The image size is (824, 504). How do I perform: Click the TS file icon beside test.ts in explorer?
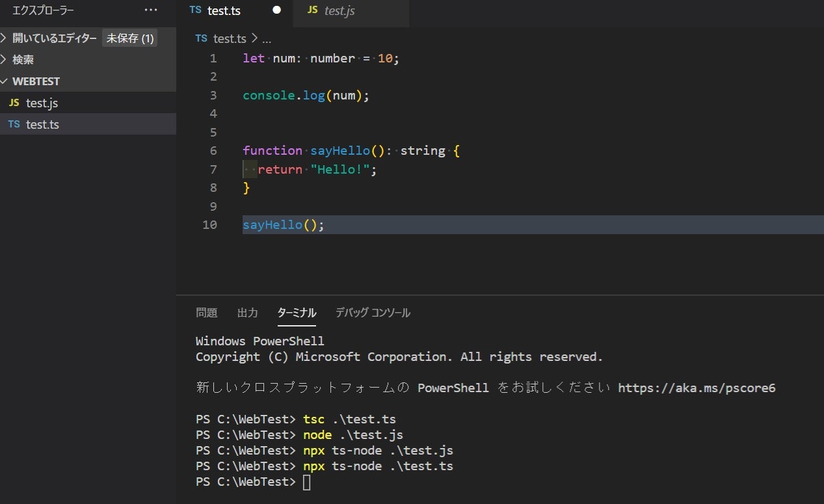click(x=14, y=124)
